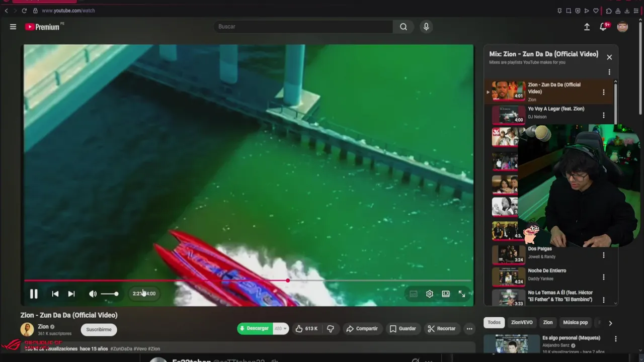Image resolution: width=644 pixels, height=362 pixels.
Task: Click the magnifier search button
Action: tap(404, 27)
